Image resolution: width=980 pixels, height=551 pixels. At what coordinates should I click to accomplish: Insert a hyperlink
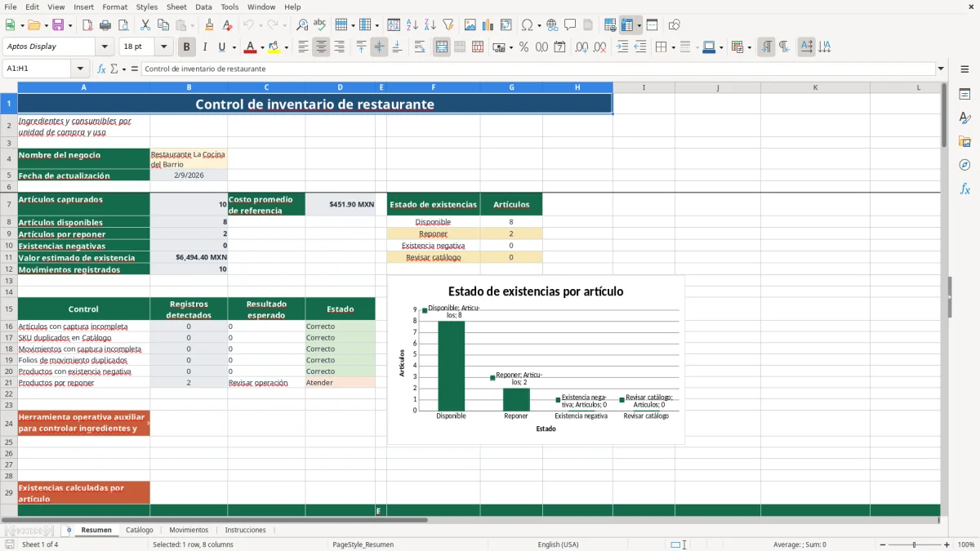coord(552,25)
